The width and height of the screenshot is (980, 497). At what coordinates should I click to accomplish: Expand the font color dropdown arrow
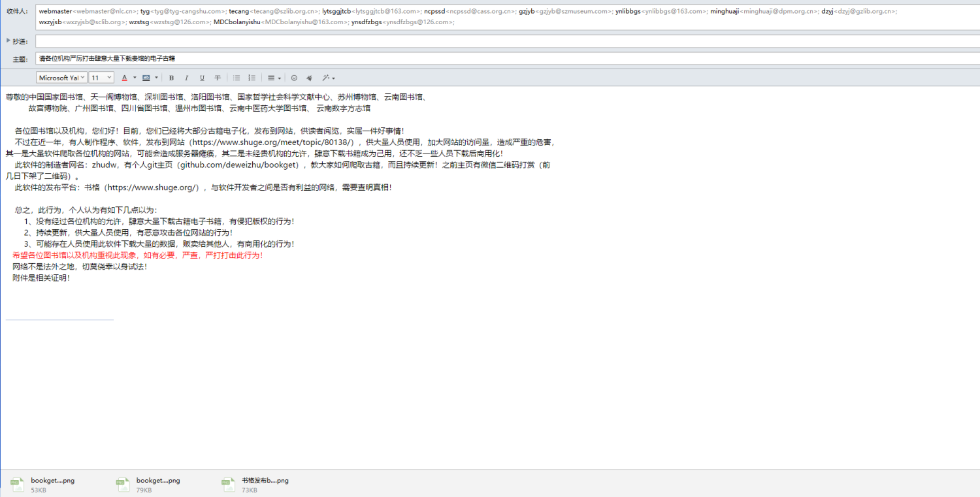point(135,78)
